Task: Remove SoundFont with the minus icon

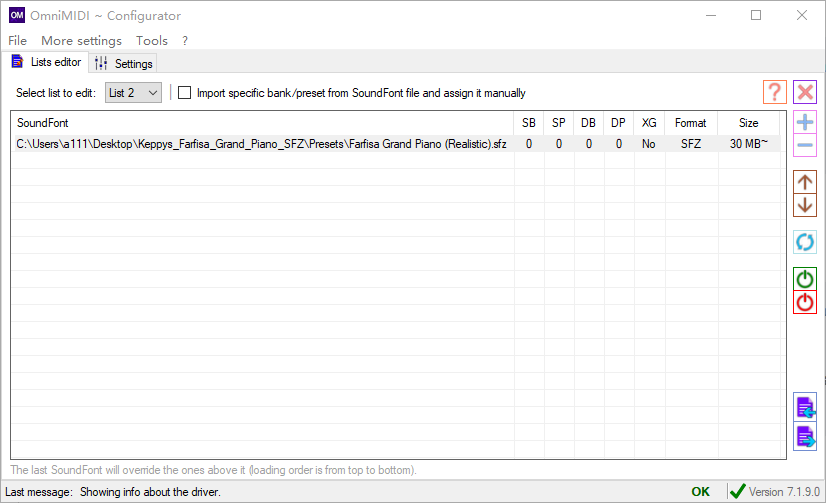Action: click(805, 145)
